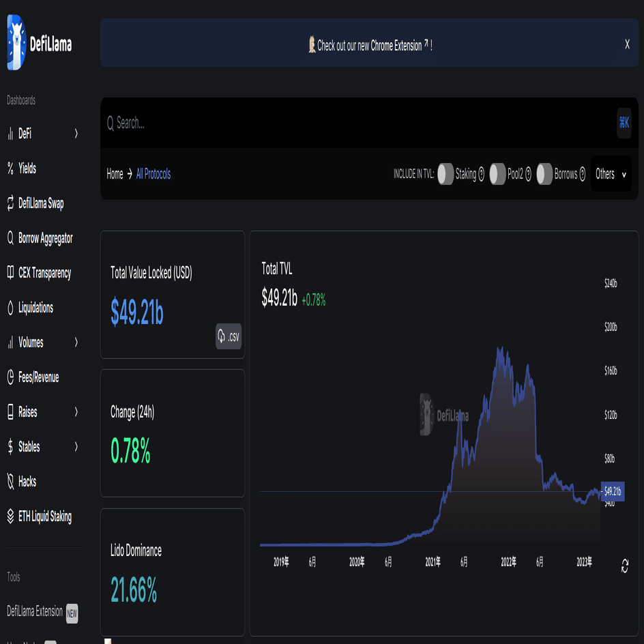Dismiss the Chrome Extension banner

[627, 44]
